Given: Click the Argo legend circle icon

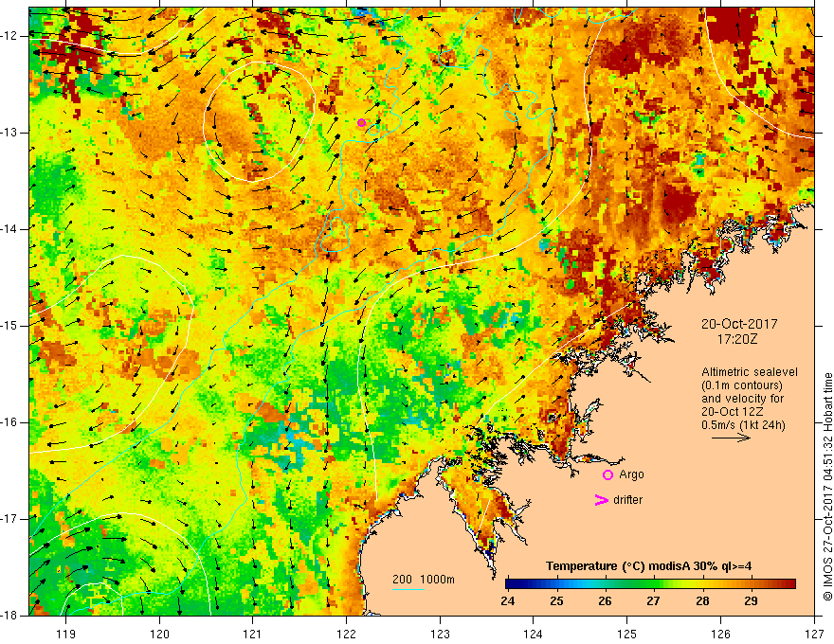Looking at the screenshot, I should pyautogui.click(x=607, y=475).
